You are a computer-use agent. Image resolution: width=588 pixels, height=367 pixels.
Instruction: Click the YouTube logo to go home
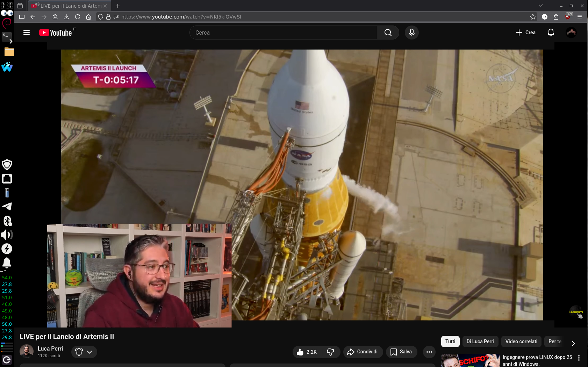coord(56,33)
